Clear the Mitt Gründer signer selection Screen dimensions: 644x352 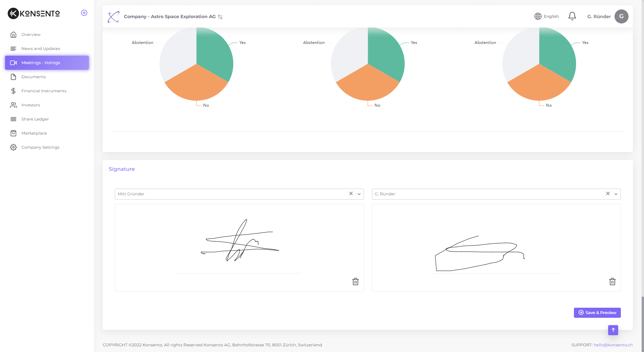pyautogui.click(x=351, y=194)
